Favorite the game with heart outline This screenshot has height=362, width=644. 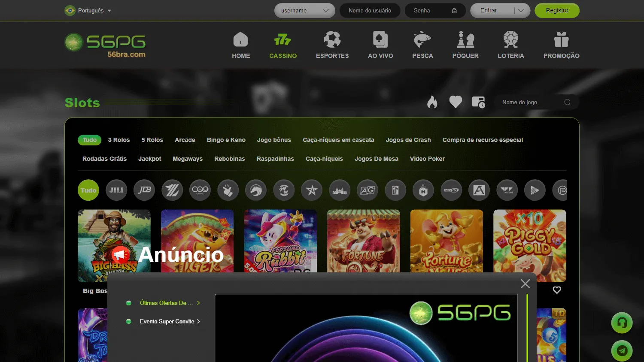click(x=557, y=290)
